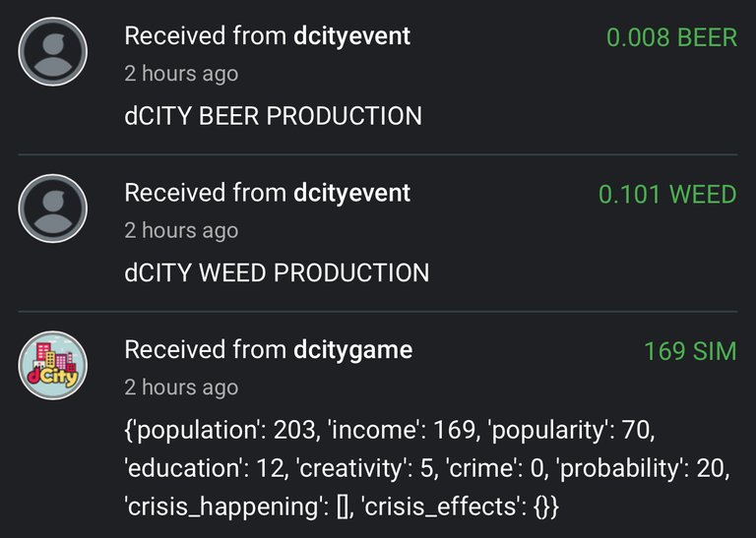Click the crisis_happening line of memo

tap(342, 507)
